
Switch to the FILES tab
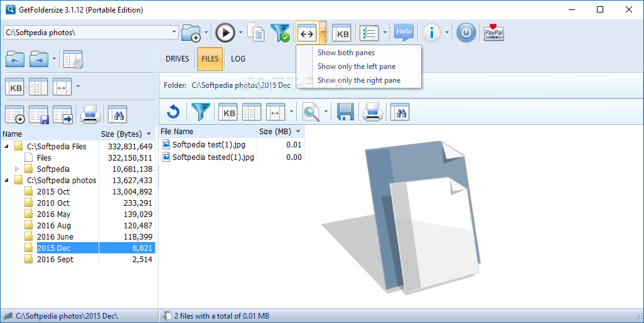tap(210, 59)
